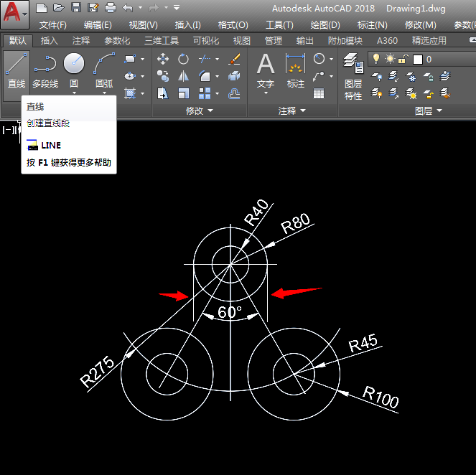Switch to the 参数化 ribbon tab
Image resolution: width=476 pixels, height=475 pixels.
117,41
